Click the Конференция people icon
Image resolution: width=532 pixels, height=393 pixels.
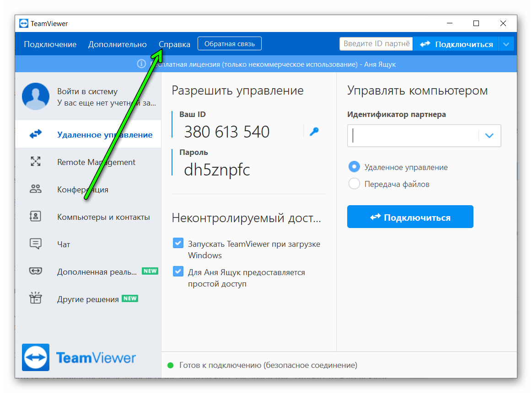(36, 189)
